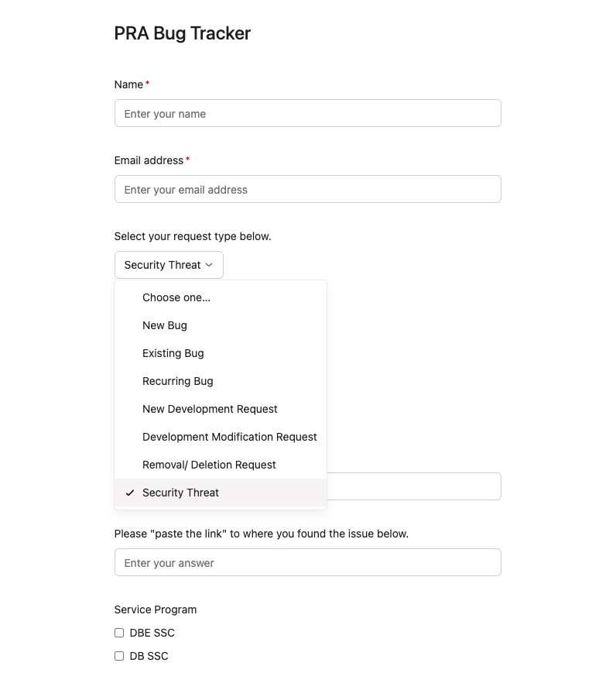
Task: Click the DB SSC label text
Action: pos(149,656)
